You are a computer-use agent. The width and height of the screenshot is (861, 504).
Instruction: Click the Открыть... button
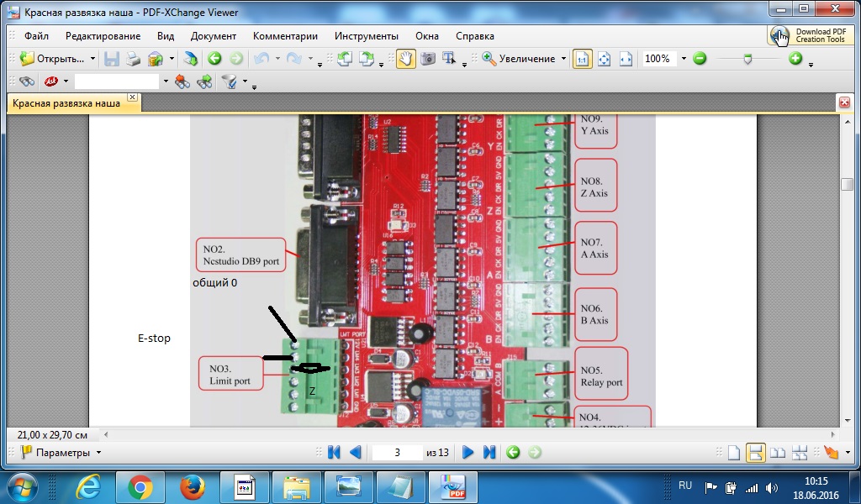52,59
